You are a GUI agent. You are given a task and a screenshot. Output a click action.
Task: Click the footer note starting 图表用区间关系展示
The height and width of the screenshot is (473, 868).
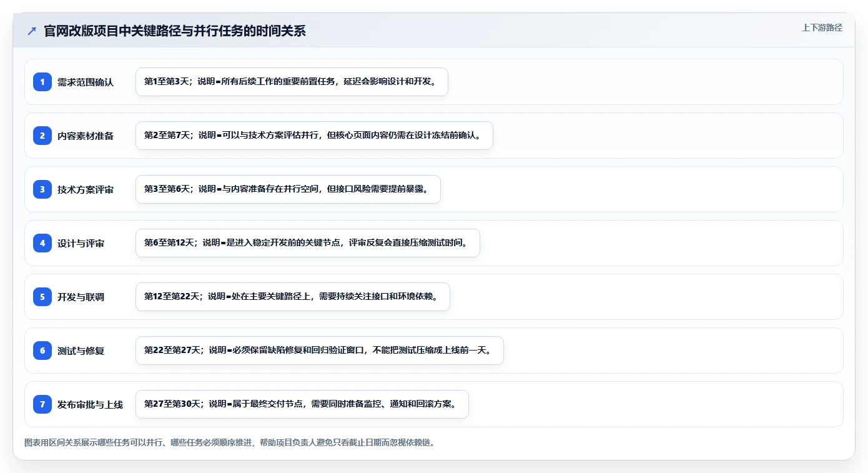(229, 442)
